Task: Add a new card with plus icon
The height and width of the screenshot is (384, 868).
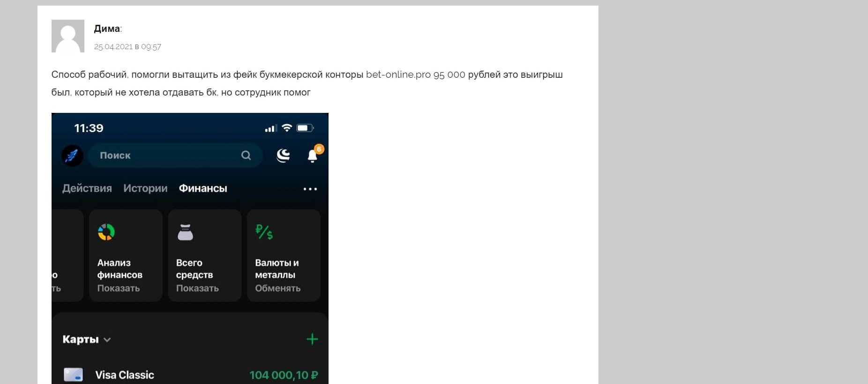Action: coord(312,339)
